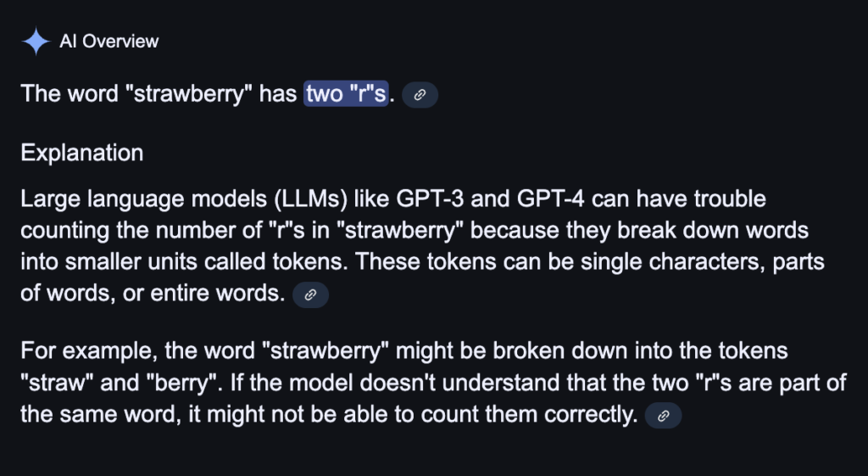Click the AI Overview sparkle icon
Viewport: 868px width, 476px height.
point(36,42)
